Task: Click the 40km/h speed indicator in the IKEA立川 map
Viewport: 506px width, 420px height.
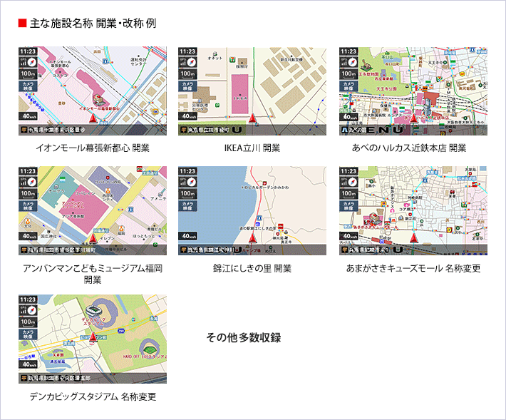Action: 189,116
